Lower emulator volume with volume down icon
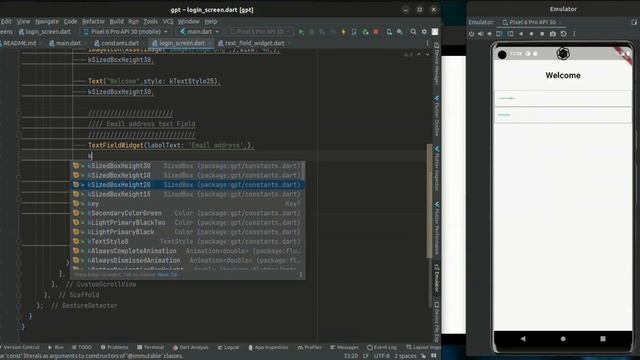640x360 pixels. 489,34
